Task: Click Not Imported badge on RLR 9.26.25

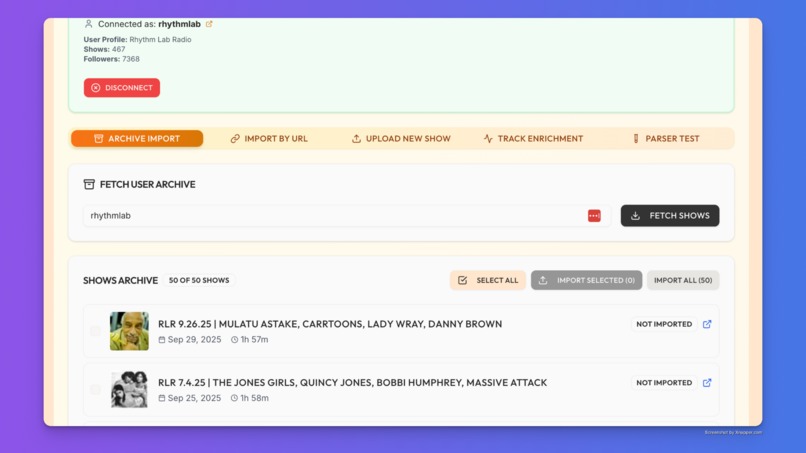Action: tap(664, 324)
